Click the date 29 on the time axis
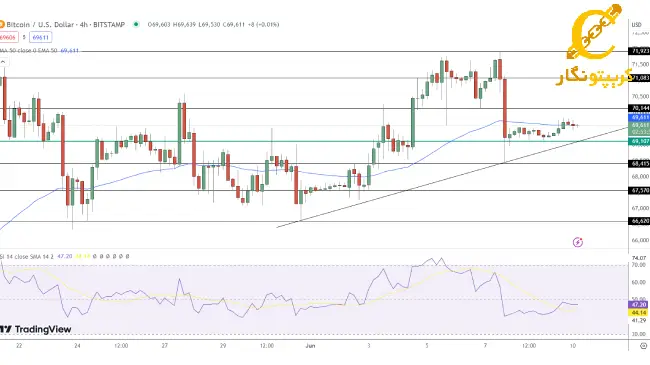The image size is (650, 365). click(x=223, y=346)
